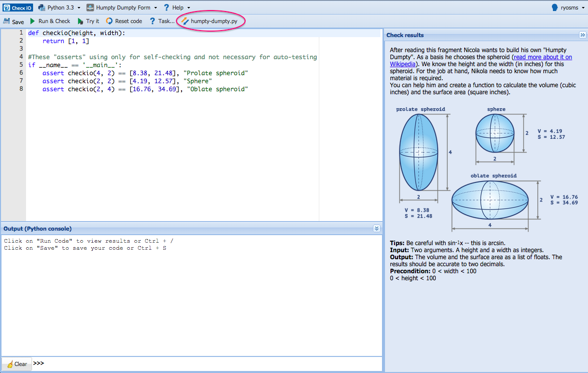Click the ryosms user profile icon
This screenshot has height=373, width=588.
[x=554, y=8]
